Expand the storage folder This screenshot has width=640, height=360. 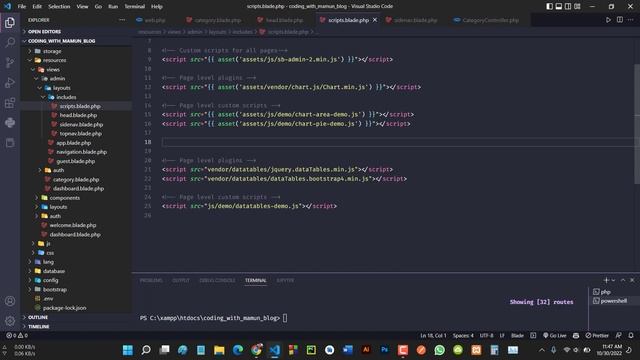(76, 51)
